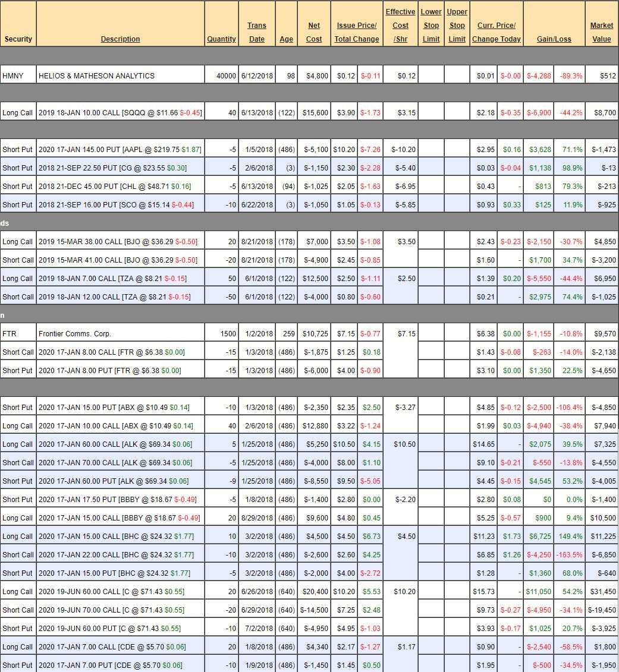Image resolution: width=619 pixels, height=672 pixels.
Task: Click Upper Stop Limit cell in FTR stock row
Action: (x=457, y=334)
